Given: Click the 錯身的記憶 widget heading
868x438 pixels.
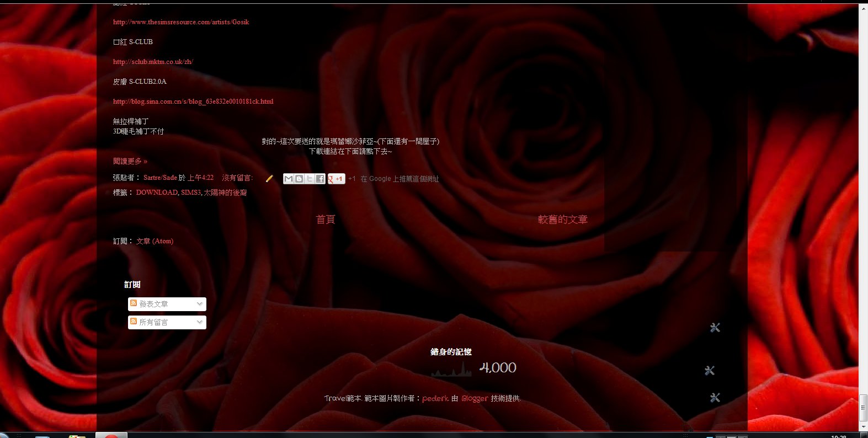Looking at the screenshot, I should tap(451, 352).
